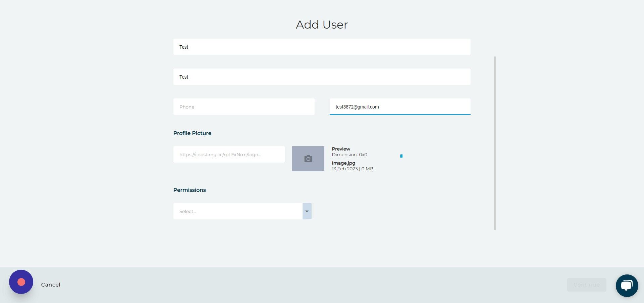Click the first name field containing Test
Screen dimensions: 644x303
322,47
